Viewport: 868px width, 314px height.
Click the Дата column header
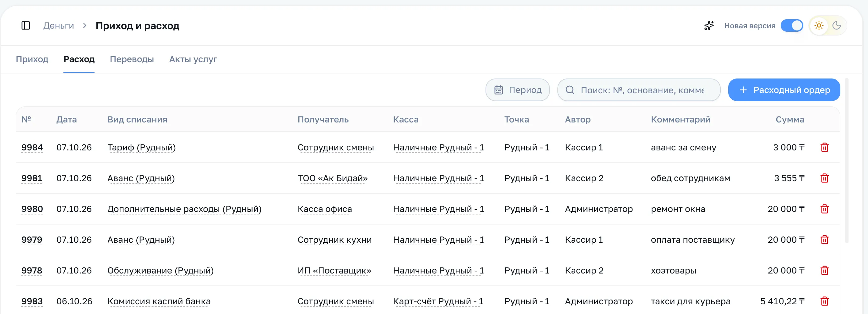click(66, 120)
